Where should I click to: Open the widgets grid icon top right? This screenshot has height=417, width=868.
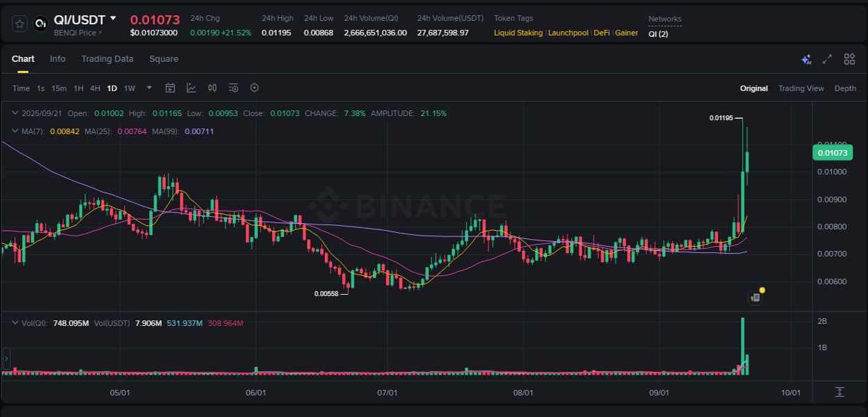click(849, 60)
